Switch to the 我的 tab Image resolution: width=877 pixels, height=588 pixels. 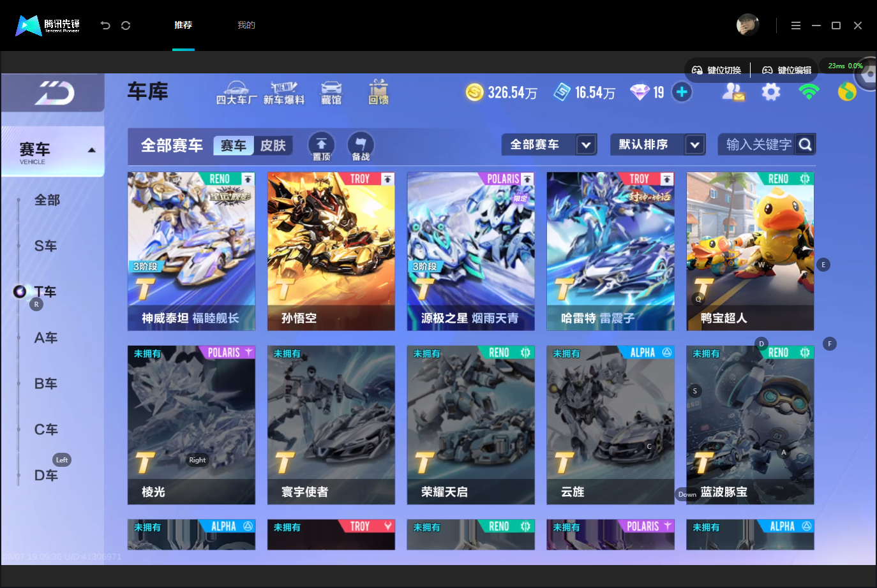click(246, 26)
